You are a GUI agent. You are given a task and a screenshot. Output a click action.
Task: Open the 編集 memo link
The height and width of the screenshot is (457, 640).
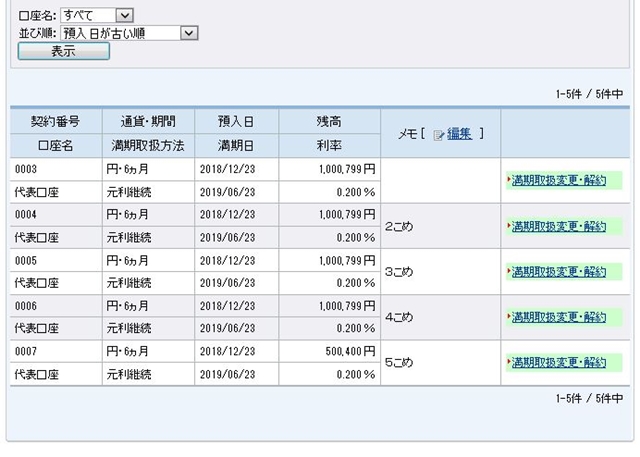[x=459, y=134]
